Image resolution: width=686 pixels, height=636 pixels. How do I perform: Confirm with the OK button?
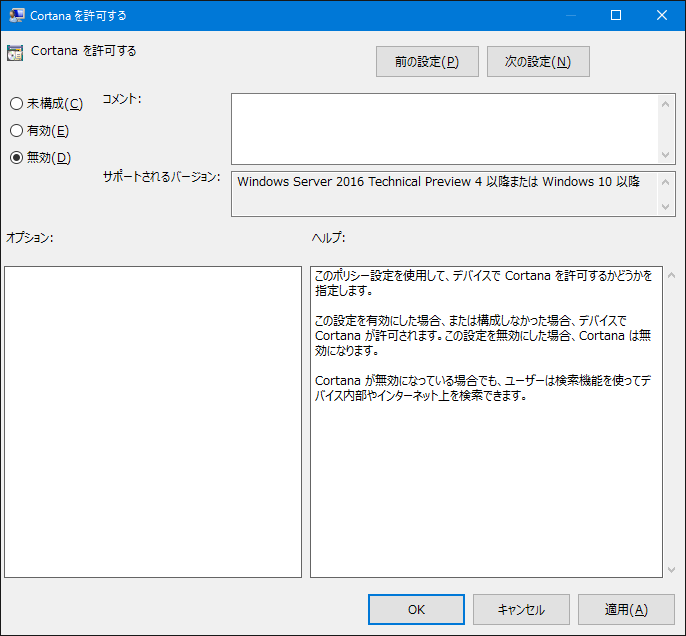pos(416,609)
